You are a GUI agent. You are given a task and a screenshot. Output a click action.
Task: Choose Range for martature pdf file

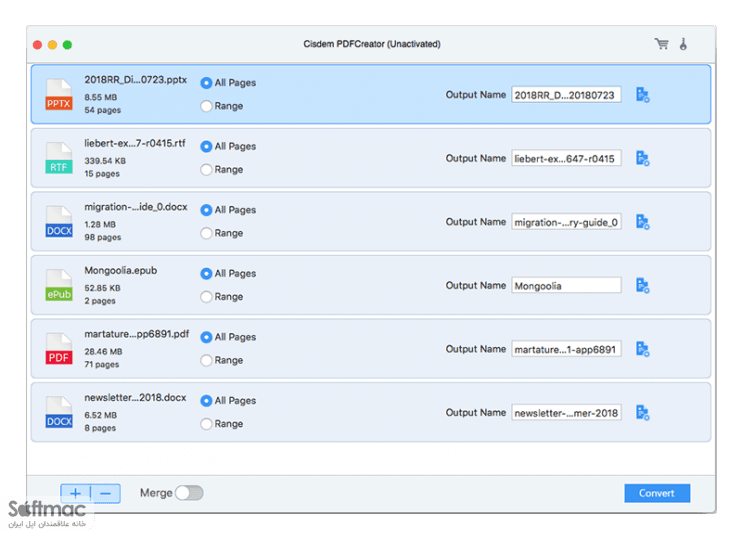pyautogui.click(x=206, y=360)
